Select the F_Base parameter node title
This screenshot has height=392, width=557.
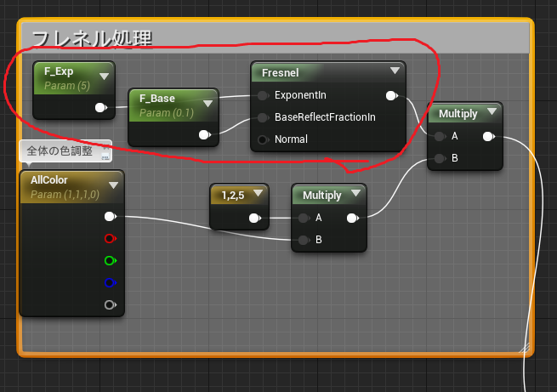(157, 99)
